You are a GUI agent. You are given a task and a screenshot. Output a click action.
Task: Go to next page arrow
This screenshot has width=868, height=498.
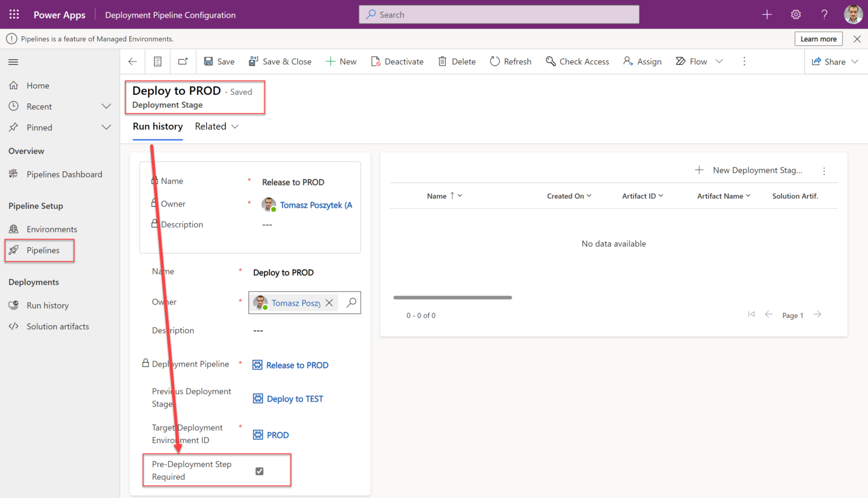point(817,314)
